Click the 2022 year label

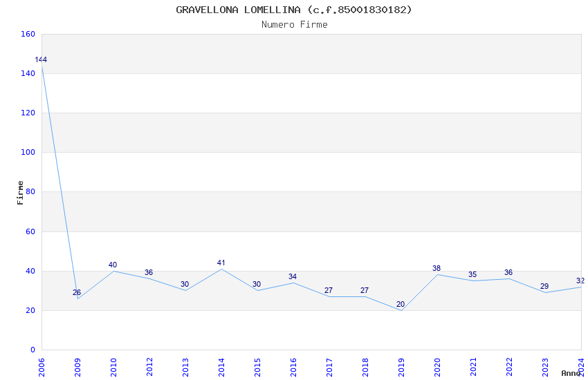click(510, 368)
